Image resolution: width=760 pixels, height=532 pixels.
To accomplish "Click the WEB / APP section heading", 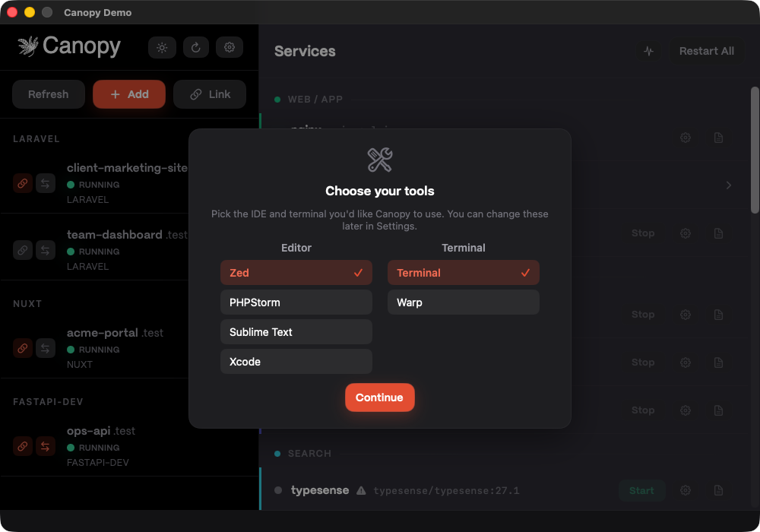I will (315, 100).
